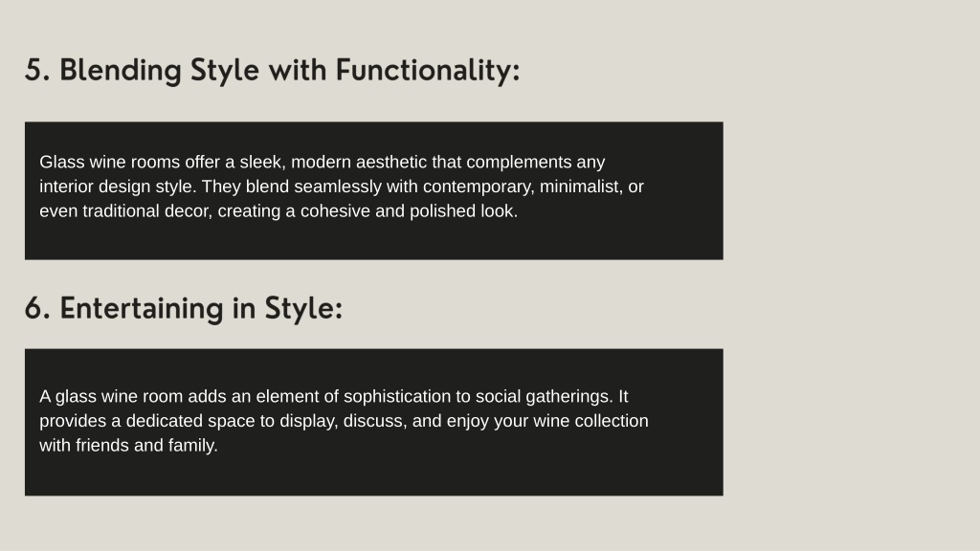Screen dimensions: 980x551
Task: Click the line starting "interior design style"
Action: pos(342,187)
